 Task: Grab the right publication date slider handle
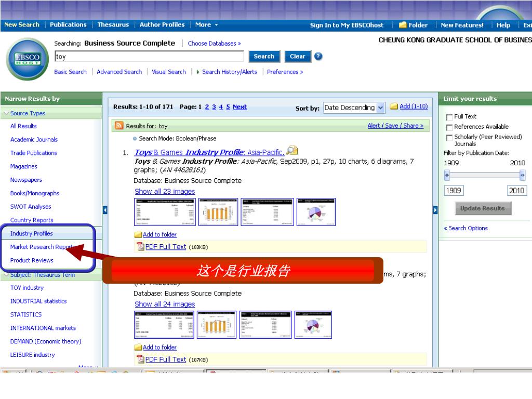tap(522, 175)
